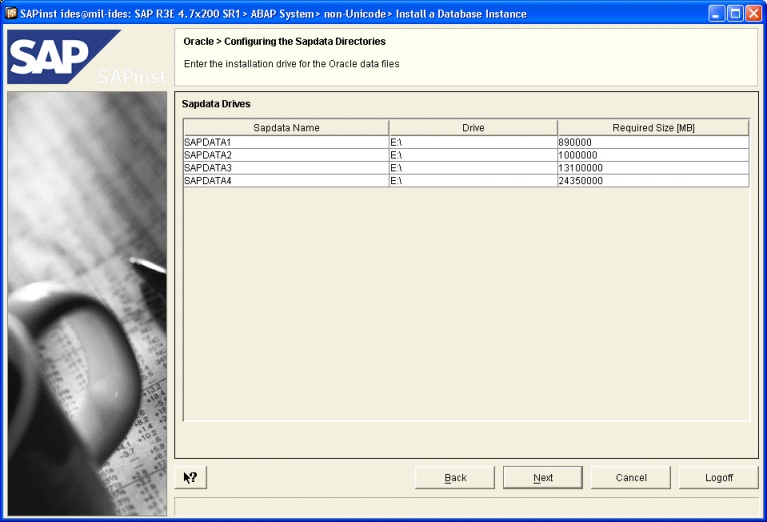Select the Drive field for SAPDATA3
767x522 pixels.
point(472,168)
